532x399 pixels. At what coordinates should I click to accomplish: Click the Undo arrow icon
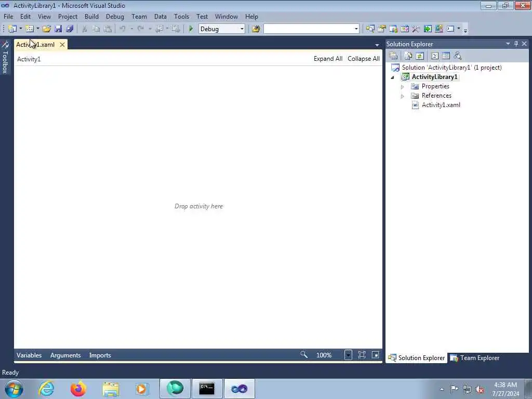point(123,29)
